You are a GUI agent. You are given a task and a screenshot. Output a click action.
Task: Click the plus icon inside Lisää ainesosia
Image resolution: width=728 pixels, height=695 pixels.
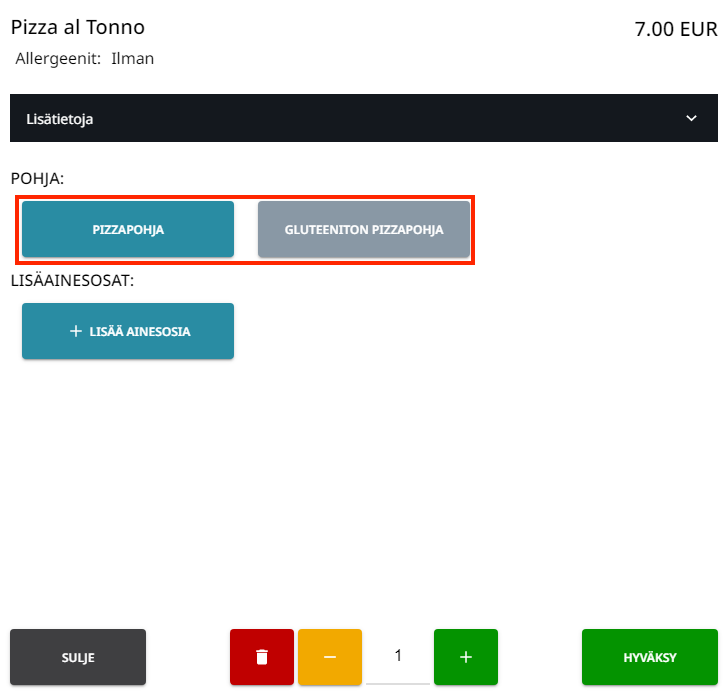[76, 331]
